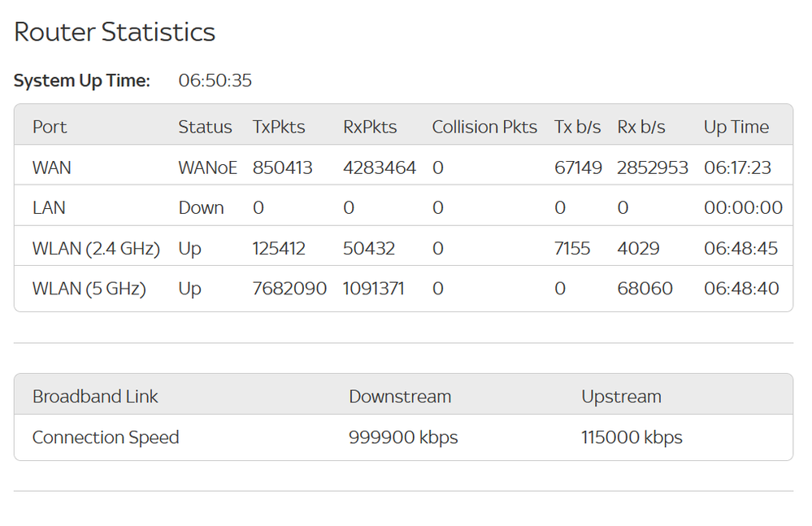Click the Broadband Link header
The width and height of the screenshot is (812, 526).
(x=95, y=397)
